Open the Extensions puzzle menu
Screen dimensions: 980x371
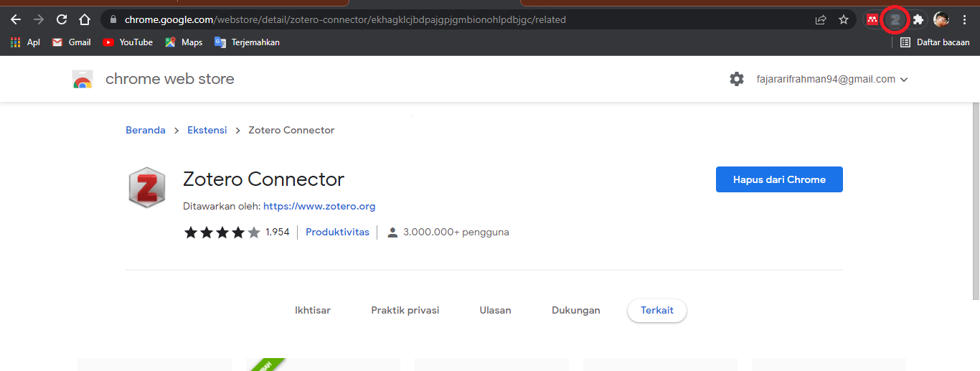pyautogui.click(x=918, y=19)
